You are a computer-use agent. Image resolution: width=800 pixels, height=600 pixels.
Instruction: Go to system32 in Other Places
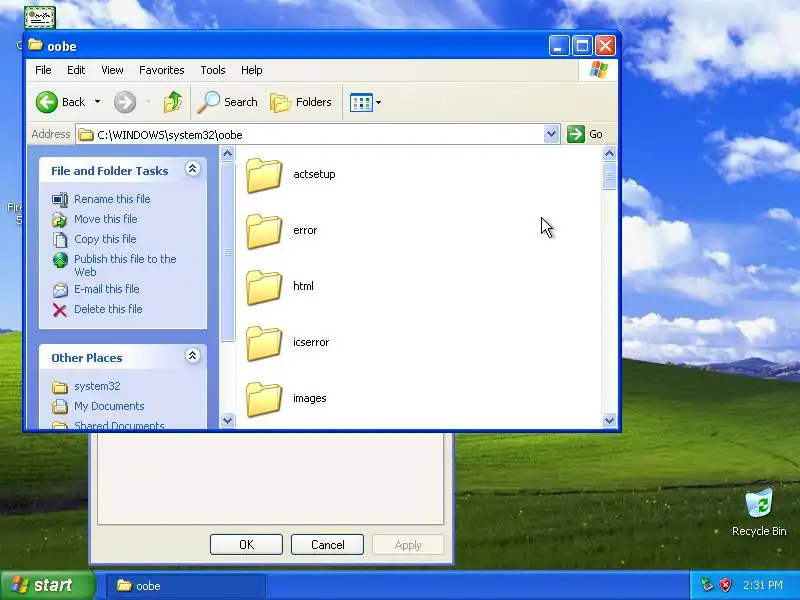[97, 386]
